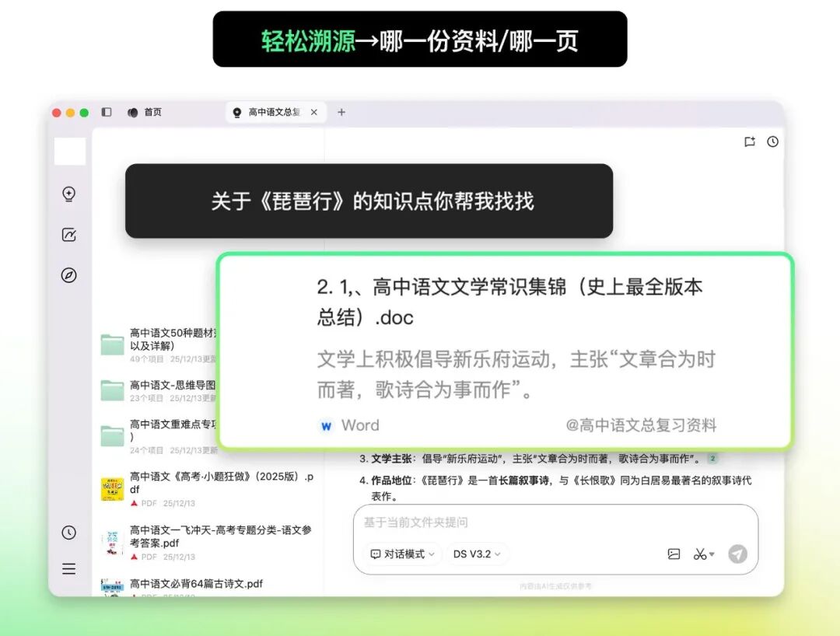Screen dimensions: 840x636
Task: Click the Word icon in source card
Action: tap(326, 425)
